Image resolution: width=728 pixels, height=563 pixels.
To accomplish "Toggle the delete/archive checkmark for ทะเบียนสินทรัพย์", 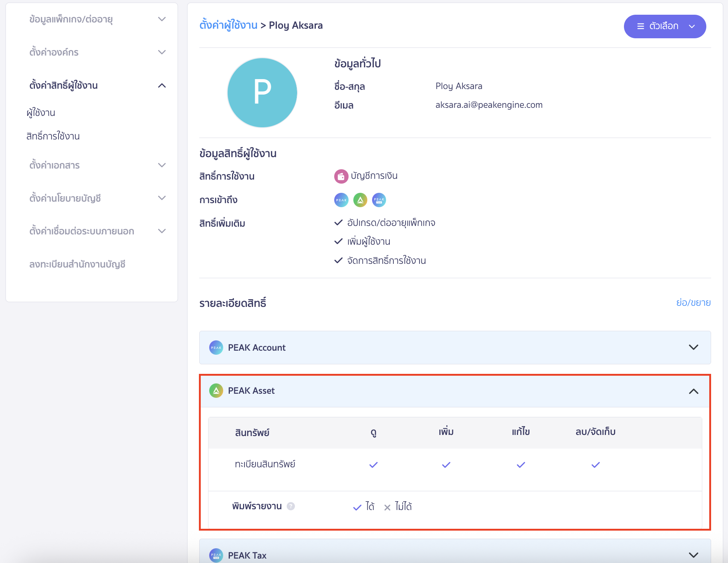I will click(x=596, y=465).
